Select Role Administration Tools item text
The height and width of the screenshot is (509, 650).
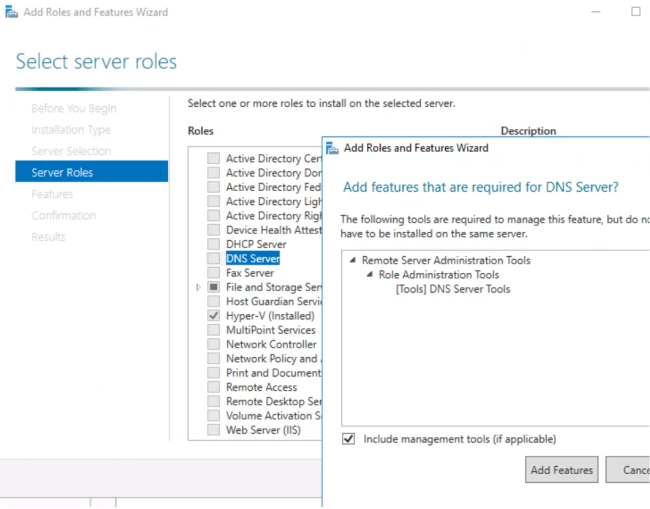[439, 274]
